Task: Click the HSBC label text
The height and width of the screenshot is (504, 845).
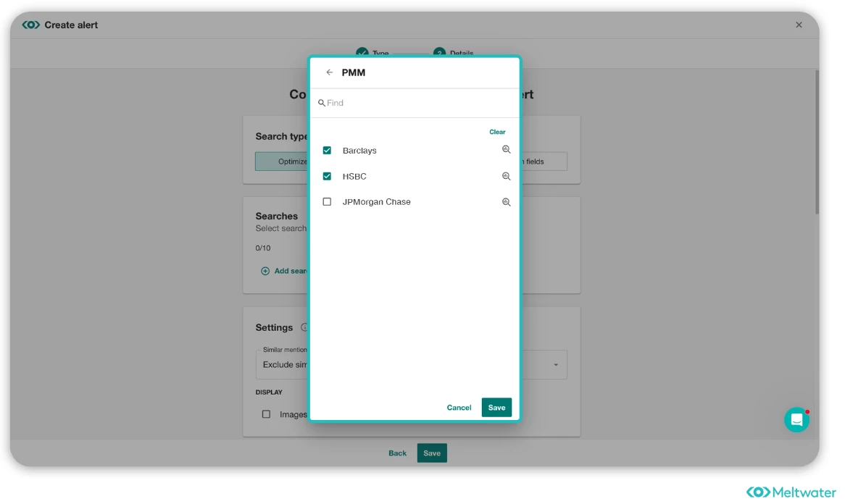Action: pyautogui.click(x=354, y=176)
